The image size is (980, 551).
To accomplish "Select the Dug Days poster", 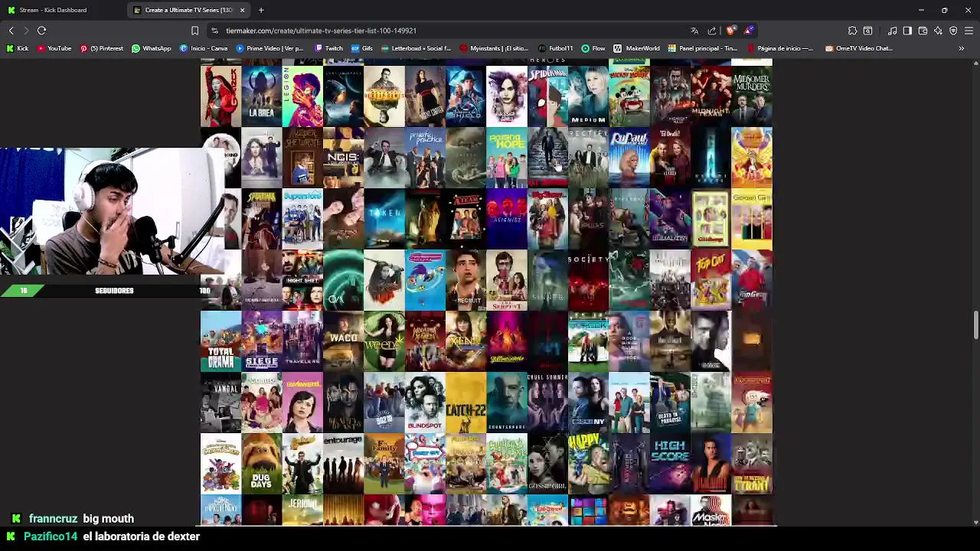I will 261,463.
